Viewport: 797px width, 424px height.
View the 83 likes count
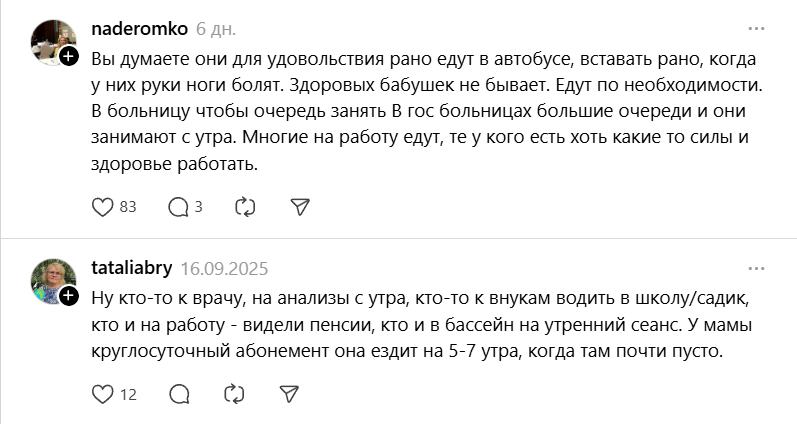[128, 207]
